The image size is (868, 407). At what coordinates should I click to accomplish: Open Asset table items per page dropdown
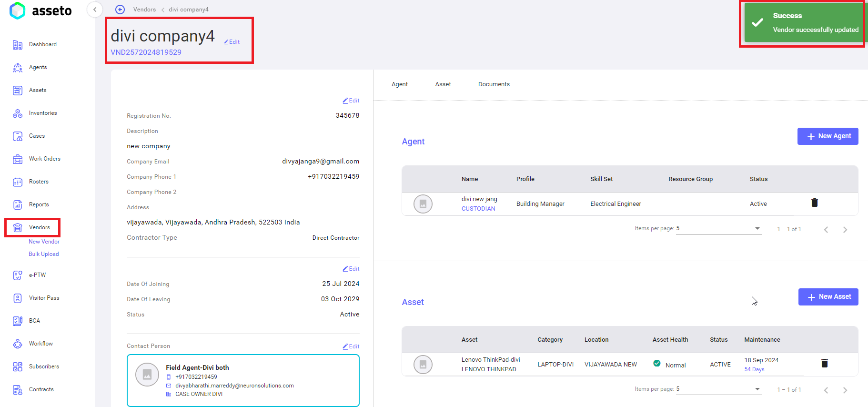[x=718, y=389]
